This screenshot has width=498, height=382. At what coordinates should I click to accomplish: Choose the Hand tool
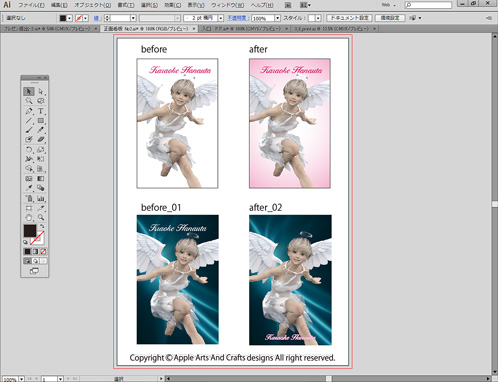point(29,218)
